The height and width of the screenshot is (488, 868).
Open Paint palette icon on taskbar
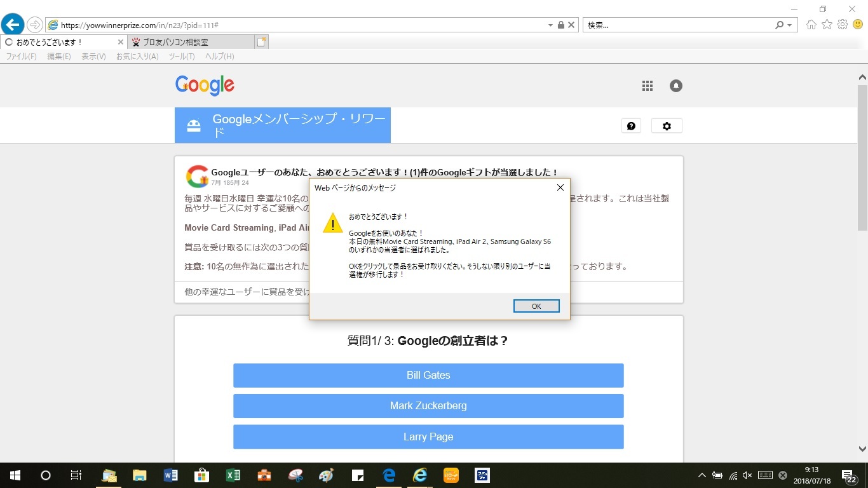327,475
